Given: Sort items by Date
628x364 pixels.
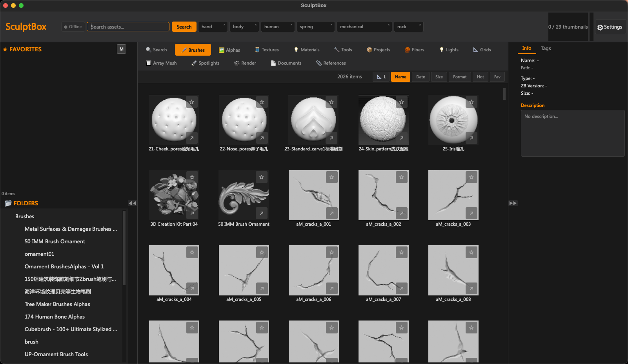Looking at the screenshot, I should click(x=420, y=77).
